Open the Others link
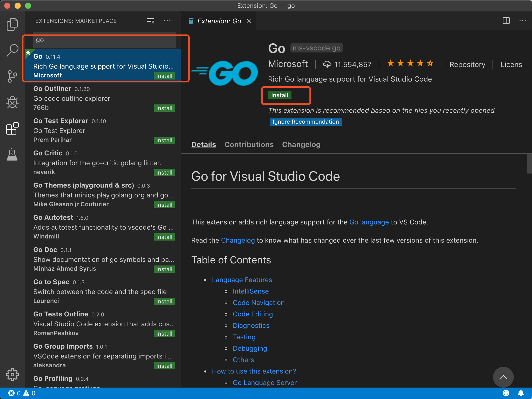Screen dimensions: 532x399 (243, 360)
